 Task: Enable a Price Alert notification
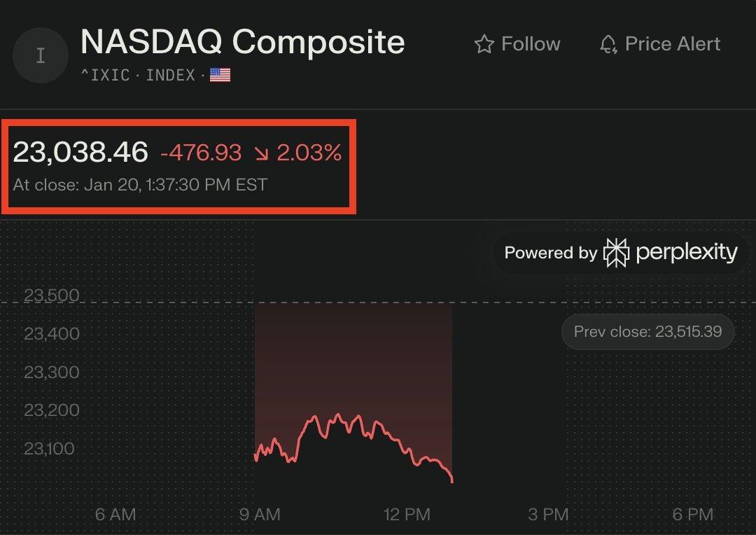658,43
